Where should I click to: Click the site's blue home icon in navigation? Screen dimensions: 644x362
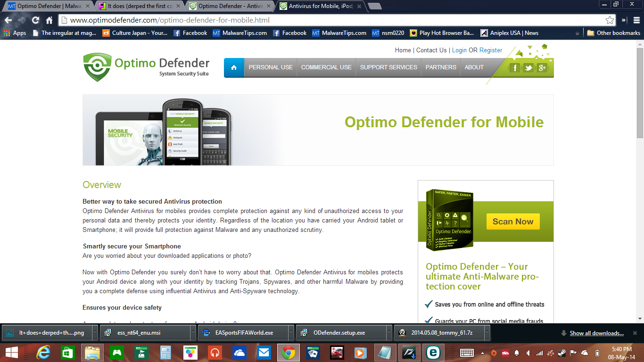(x=234, y=67)
